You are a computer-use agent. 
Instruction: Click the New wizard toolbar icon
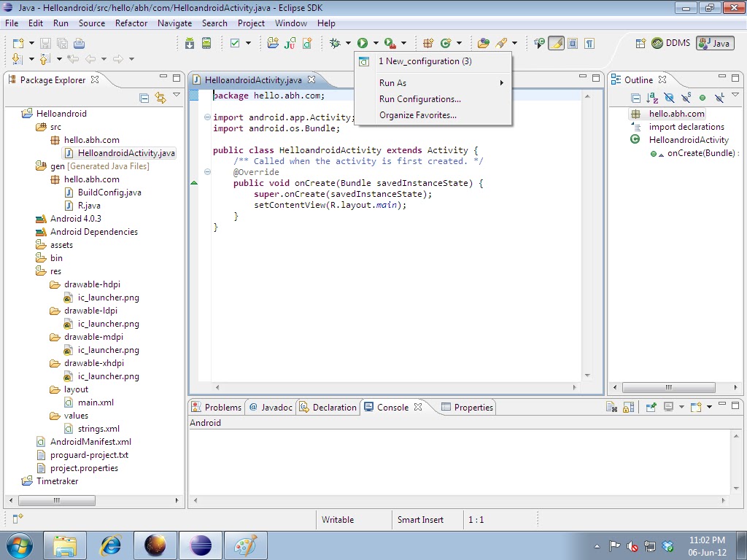coord(18,43)
